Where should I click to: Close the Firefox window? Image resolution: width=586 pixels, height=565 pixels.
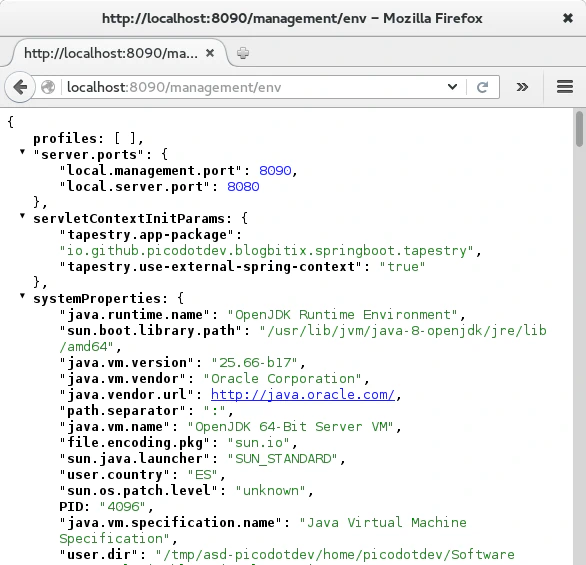(568, 18)
